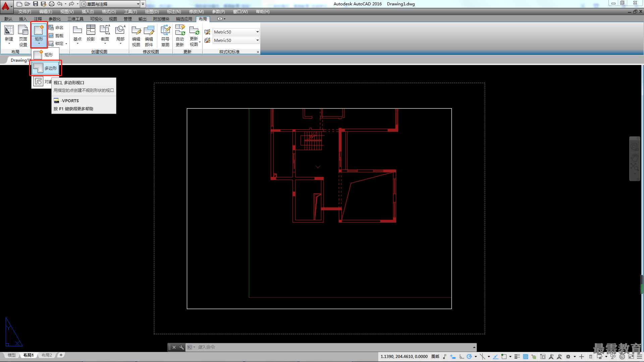644x362 pixels.
Task: Click the 投影 projected view tool
Action: pyautogui.click(x=91, y=33)
